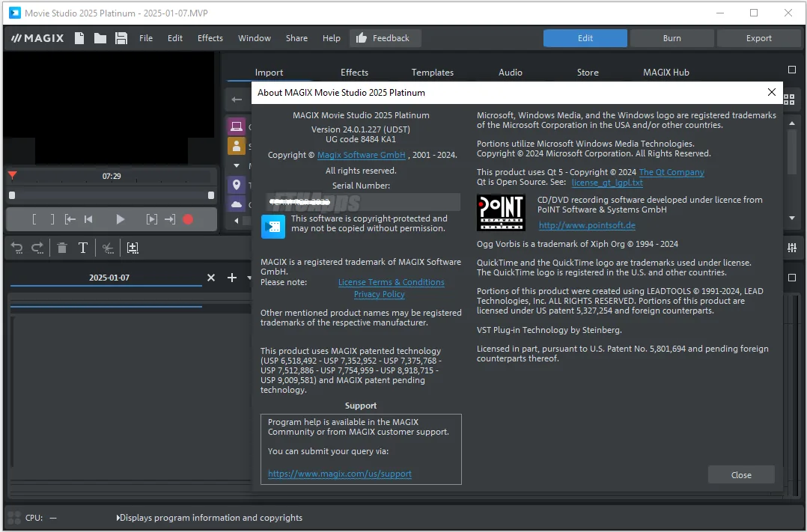The width and height of the screenshot is (807, 532).
Task: Open the pointsoft.de link
Action: click(587, 225)
